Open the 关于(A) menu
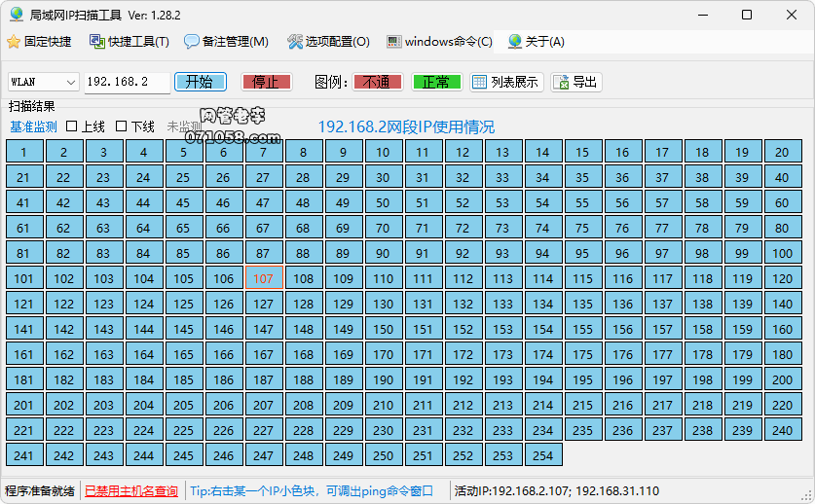 537,42
